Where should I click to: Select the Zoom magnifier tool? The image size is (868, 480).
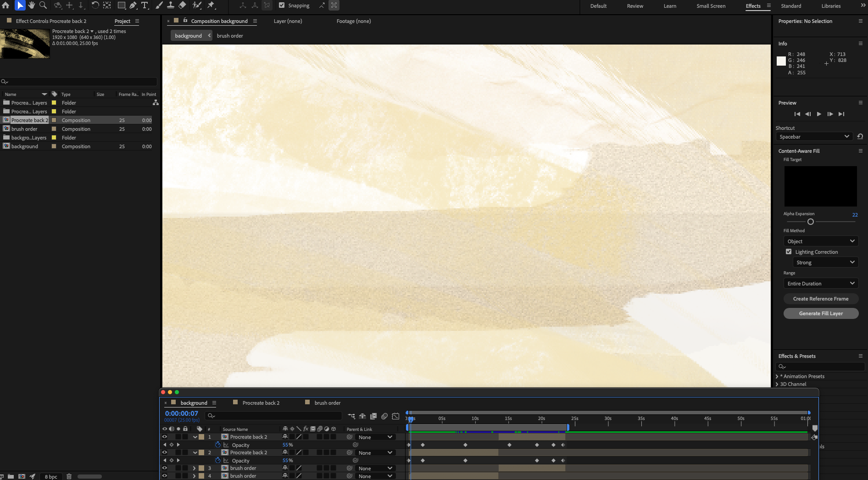[x=43, y=6]
